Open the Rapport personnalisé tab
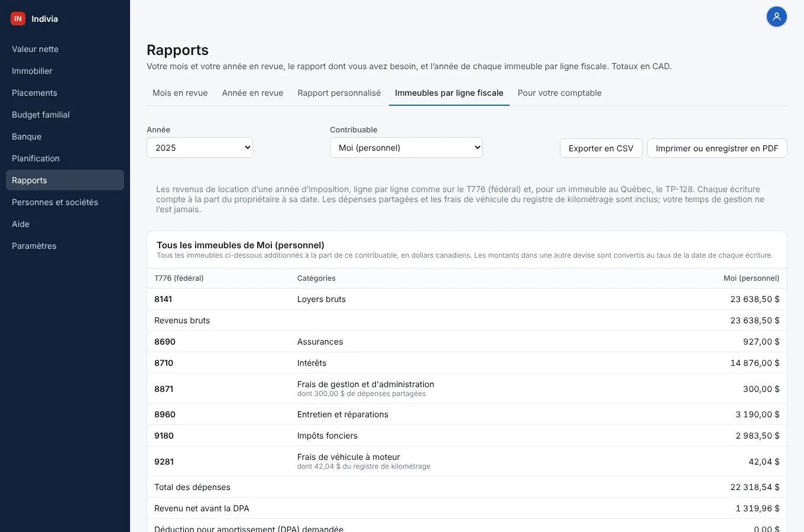 pyautogui.click(x=339, y=93)
